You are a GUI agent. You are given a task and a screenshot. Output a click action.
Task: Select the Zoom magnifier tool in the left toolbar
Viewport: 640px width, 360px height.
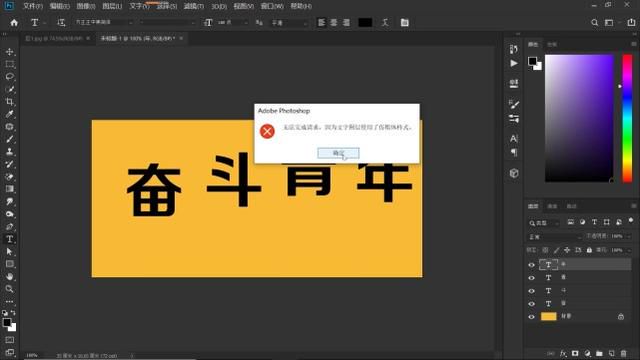tap(10, 289)
